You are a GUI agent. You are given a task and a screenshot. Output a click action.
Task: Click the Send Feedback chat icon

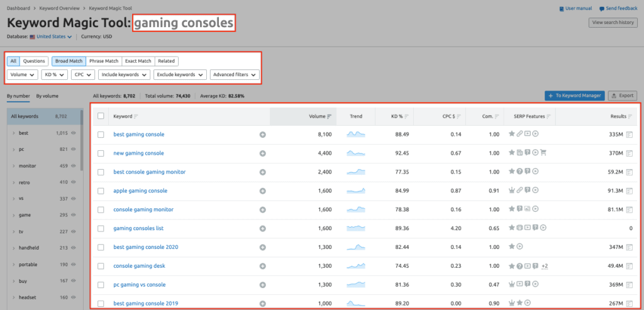(x=602, y=9)
